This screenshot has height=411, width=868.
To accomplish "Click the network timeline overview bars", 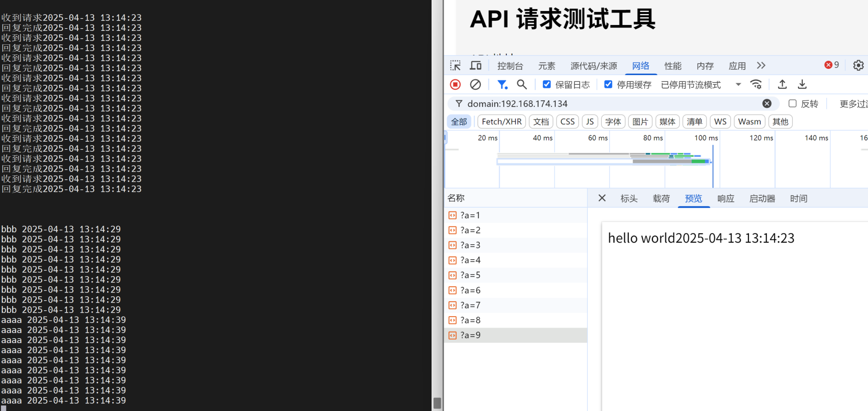I will (604, 159).
